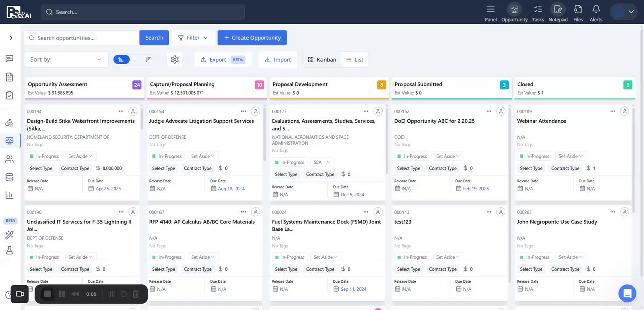Click the video camera recorder button
Viewport: 644px width, 310px height.
tap(20, 294)
